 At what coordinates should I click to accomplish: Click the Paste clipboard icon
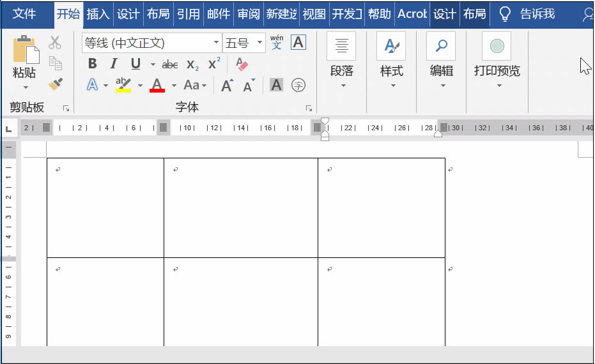(x=26, y=49)
